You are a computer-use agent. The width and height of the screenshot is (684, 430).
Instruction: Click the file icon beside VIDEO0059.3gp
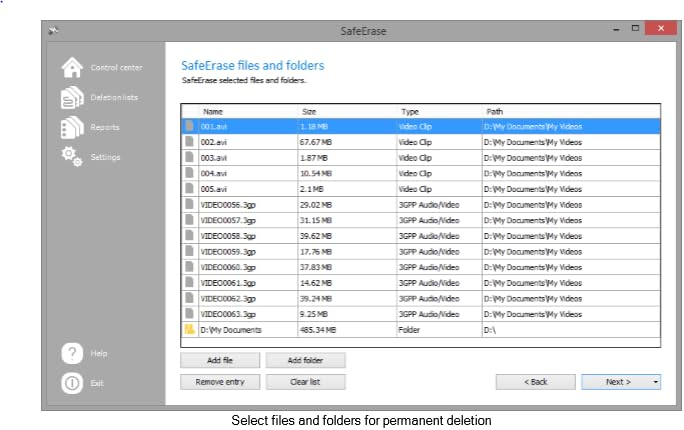(x=189, y=252)
